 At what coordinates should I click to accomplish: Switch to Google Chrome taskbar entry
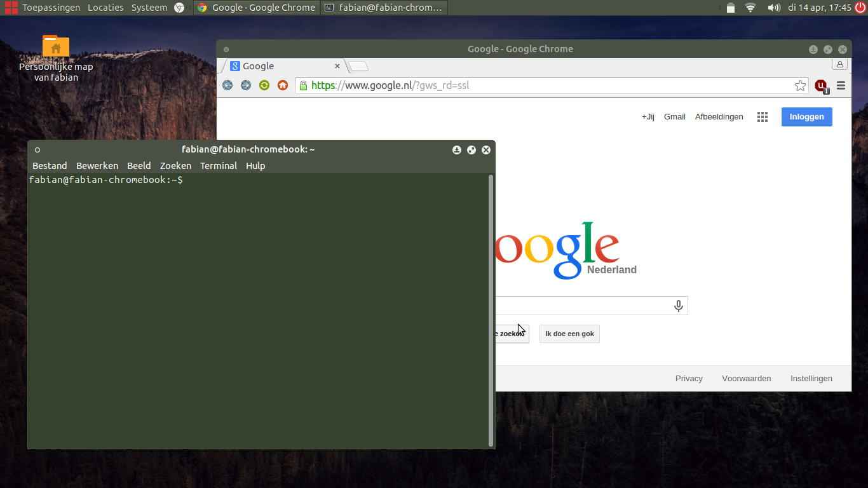point(257,8)
